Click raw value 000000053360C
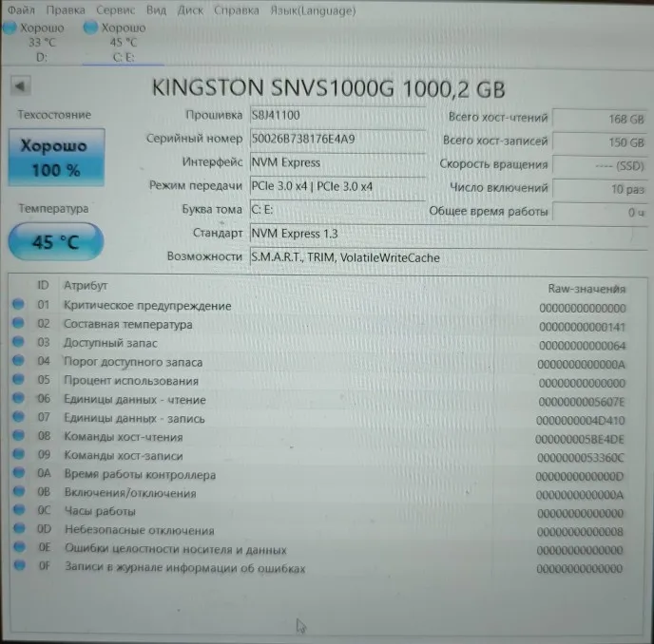This screenshot has width=654, height=644. (x=580, y=458)
